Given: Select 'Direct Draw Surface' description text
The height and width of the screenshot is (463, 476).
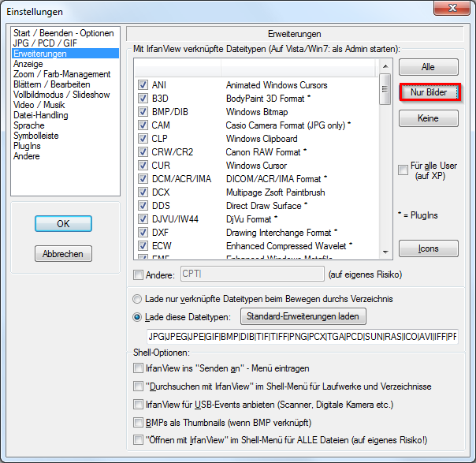Looking at the screenshot, I should 263,206.
